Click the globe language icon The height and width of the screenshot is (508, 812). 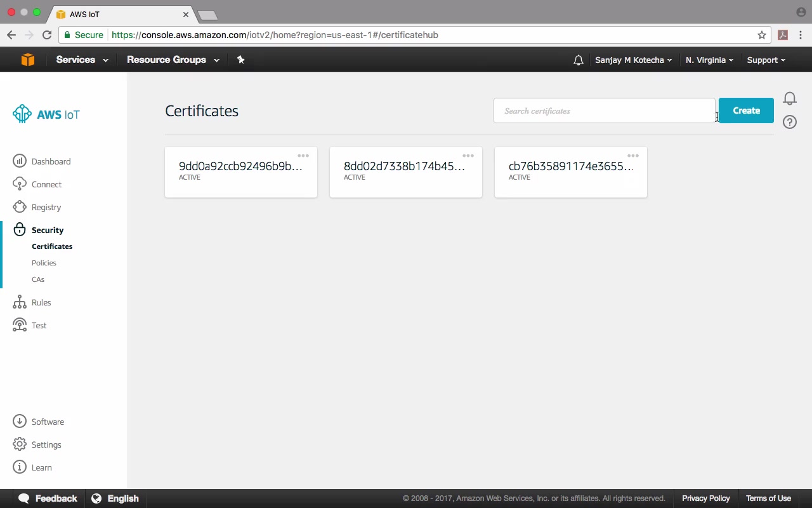click(x=96, y=498)
